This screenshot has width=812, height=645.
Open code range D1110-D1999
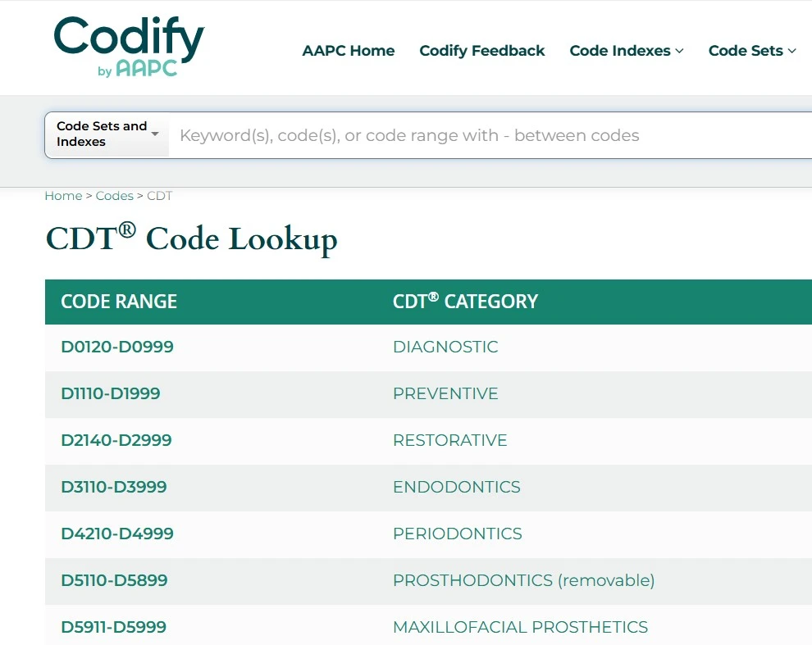pos(111,393)
